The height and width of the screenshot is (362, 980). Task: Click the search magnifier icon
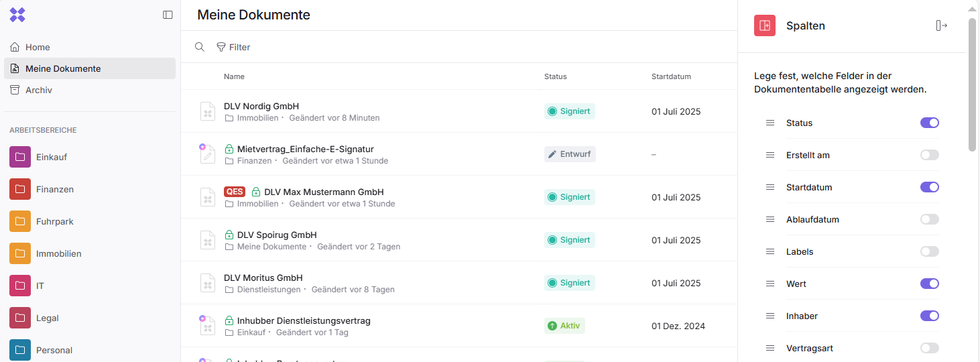pyautogui.click(x=200, y=47)
